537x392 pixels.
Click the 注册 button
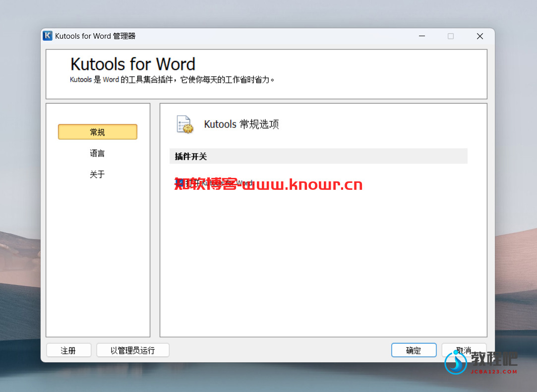[69, 350]
